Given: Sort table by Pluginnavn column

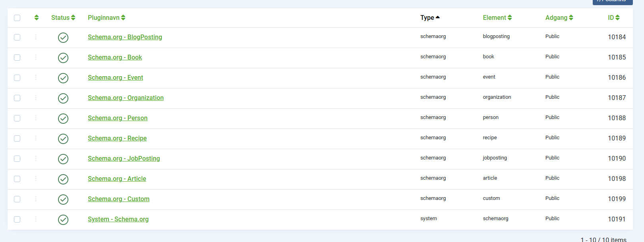Looking at the screenshot, I should coord(107,17).
